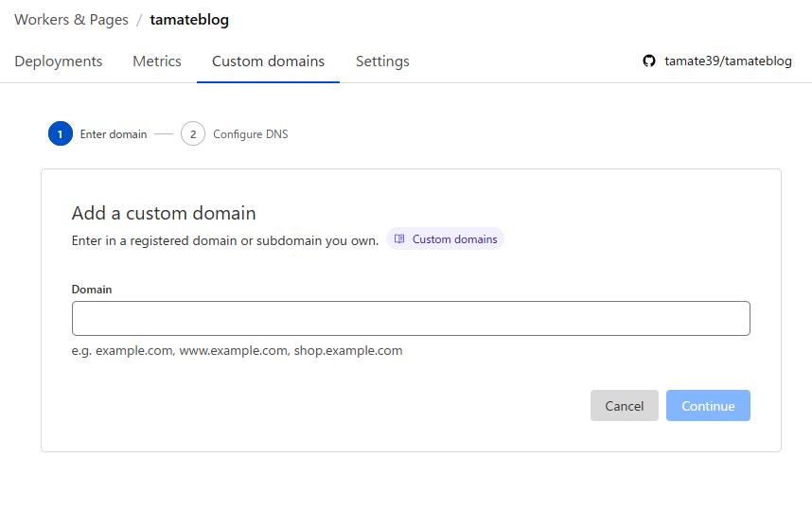Viewport: 812px width, 528px height.
Task: Navigate to Workers & Pages breadcrumb
Action: 71,20
